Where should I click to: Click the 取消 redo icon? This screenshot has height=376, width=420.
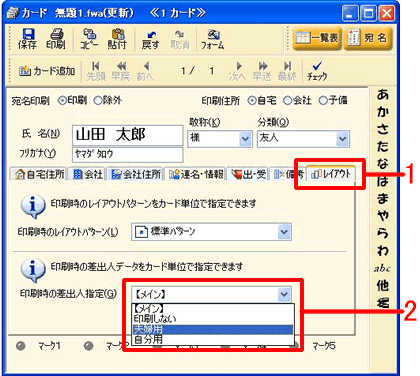180,39
